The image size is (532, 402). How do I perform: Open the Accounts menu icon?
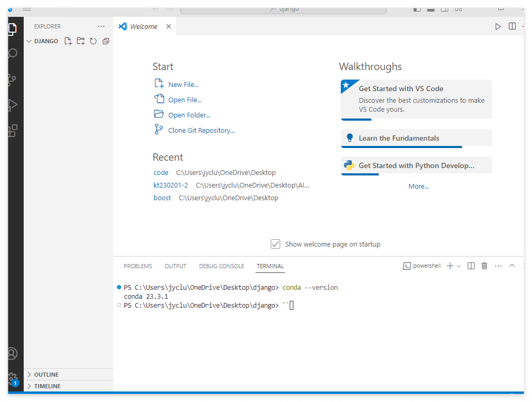tap(13, 354)
